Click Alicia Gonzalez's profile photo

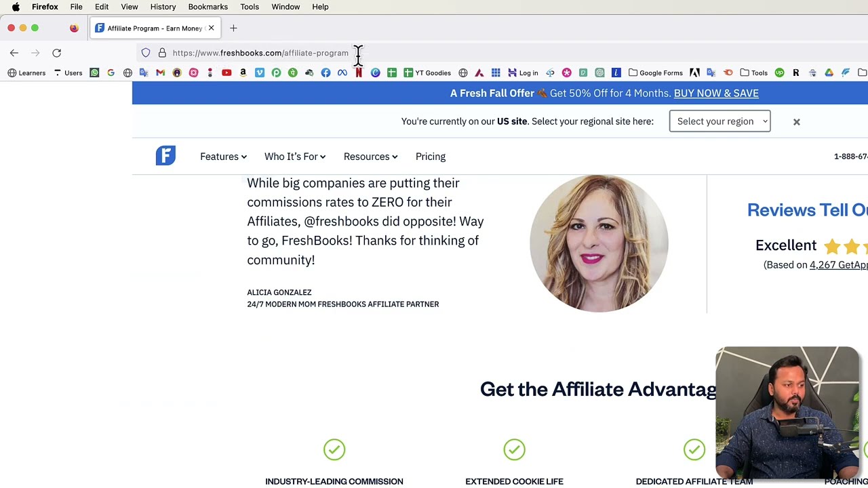tap(599, 243)
